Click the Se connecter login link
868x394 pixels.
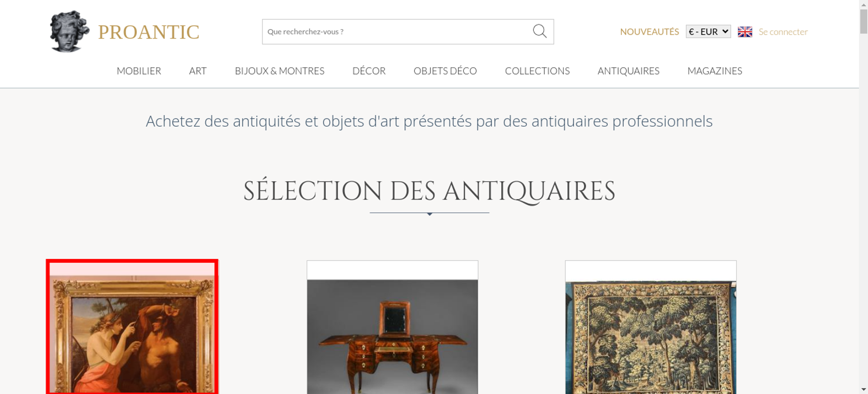783,32
